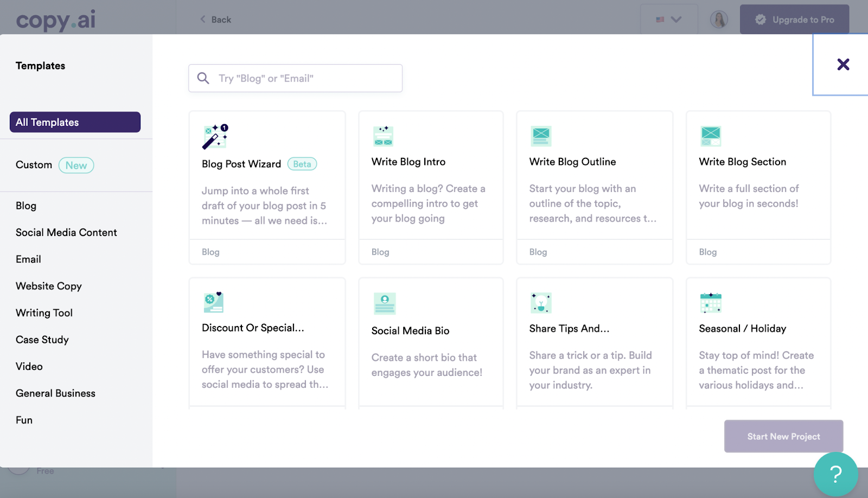Open the Discount Or Special... title

coord(253,328)
